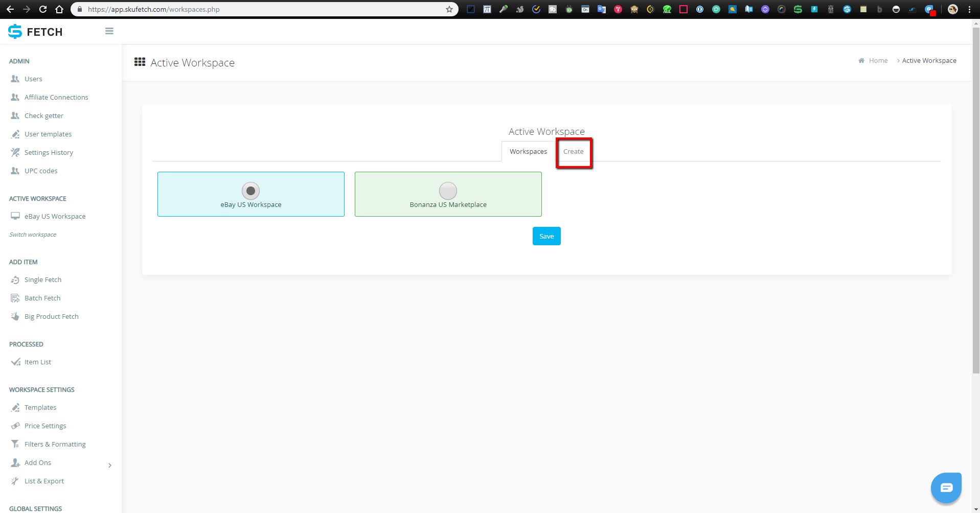
Task: Toggle the hamburger sidebar menu
Action: [x=109, y=31]
